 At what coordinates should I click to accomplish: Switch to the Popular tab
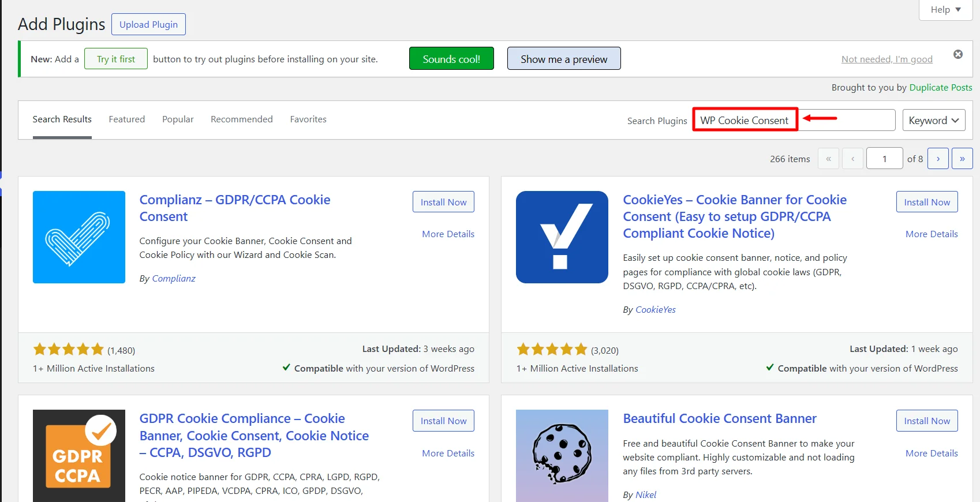tap(178, 119)
